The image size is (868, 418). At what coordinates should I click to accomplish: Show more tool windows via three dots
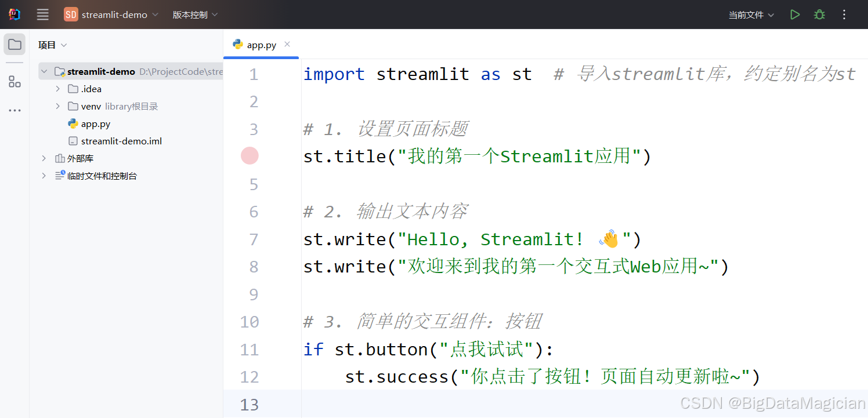coord(15,110)
